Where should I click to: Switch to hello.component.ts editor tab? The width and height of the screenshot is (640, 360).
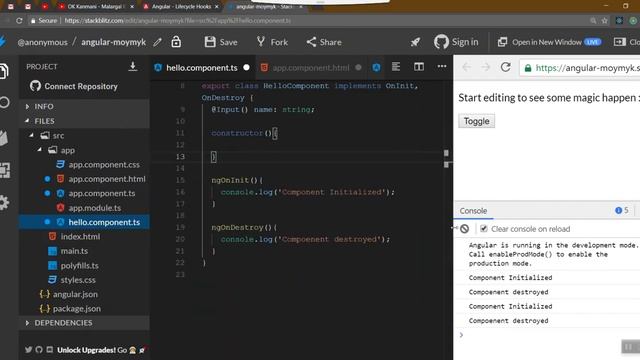[x=202, y=68]
